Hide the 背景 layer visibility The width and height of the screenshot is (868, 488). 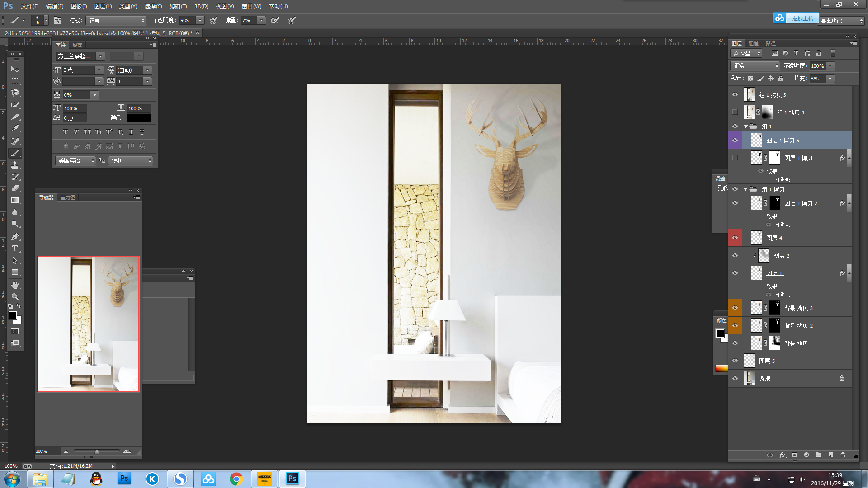click(x=735, y=378)
